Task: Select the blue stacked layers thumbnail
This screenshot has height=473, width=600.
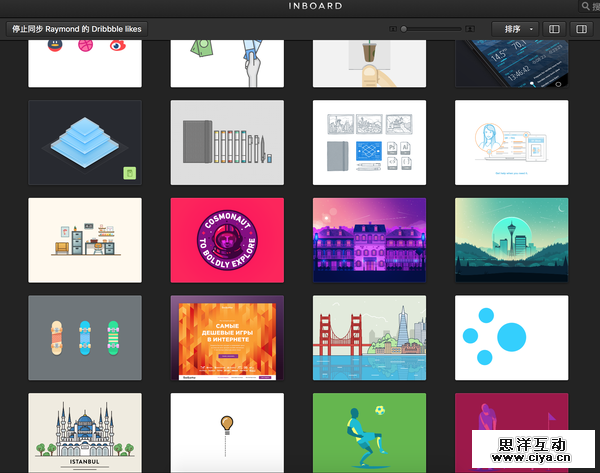Action: [x=85, y=142]
